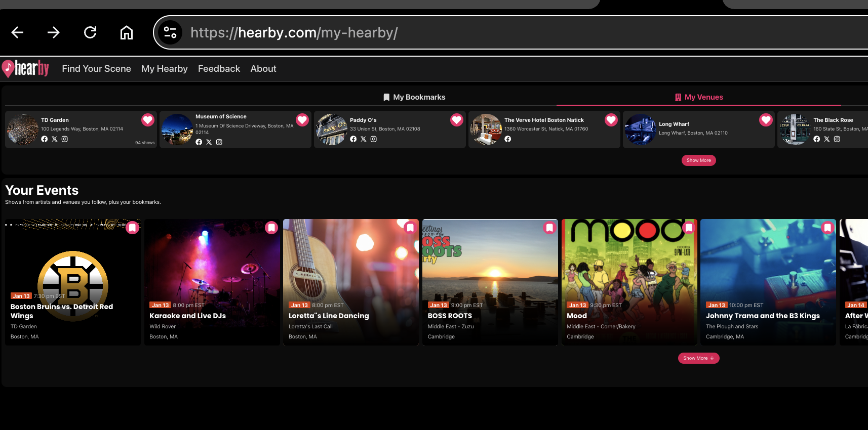Open Long Wharf venue name

(674, 124)
